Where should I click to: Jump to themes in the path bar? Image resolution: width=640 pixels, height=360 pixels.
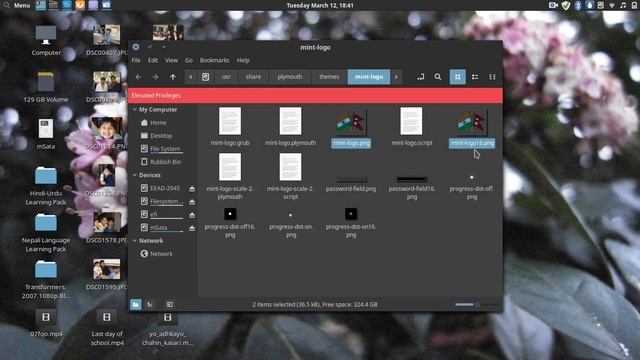click(329, 77)
